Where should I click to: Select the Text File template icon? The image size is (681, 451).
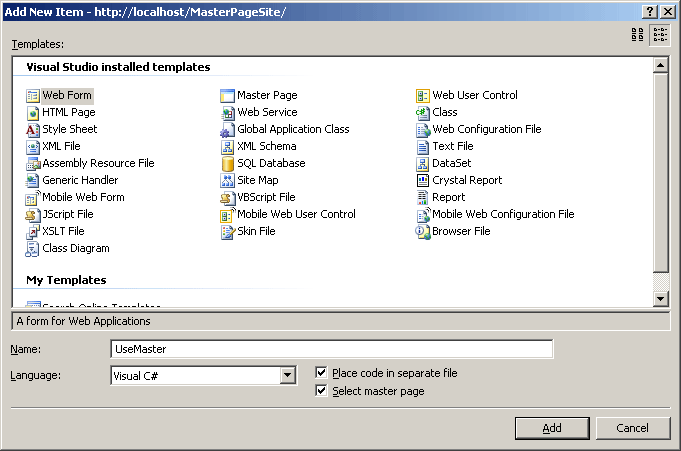pyautogui.click(x=423, y=147)
